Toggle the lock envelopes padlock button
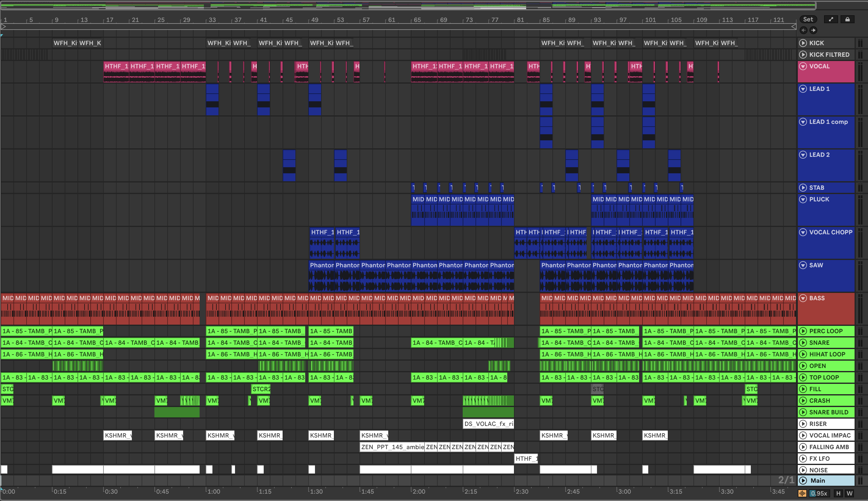Image resolution: width=868 pixels, height=501 pixels. coord(847,19)
